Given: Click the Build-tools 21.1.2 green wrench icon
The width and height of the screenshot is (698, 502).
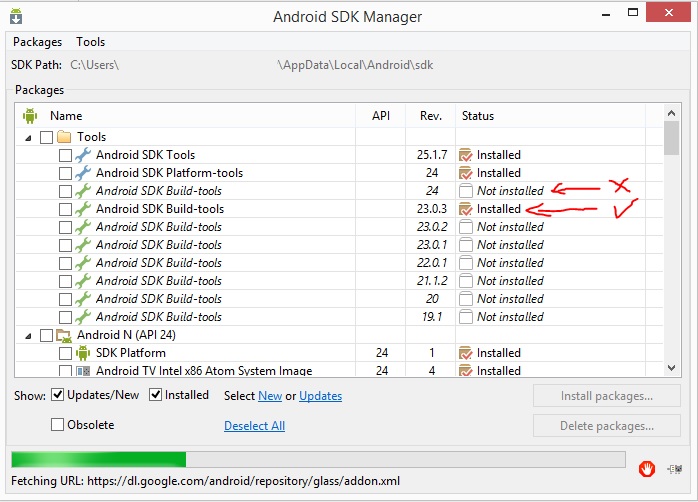Looking at the screenshot, I should [x=83, y=281].
